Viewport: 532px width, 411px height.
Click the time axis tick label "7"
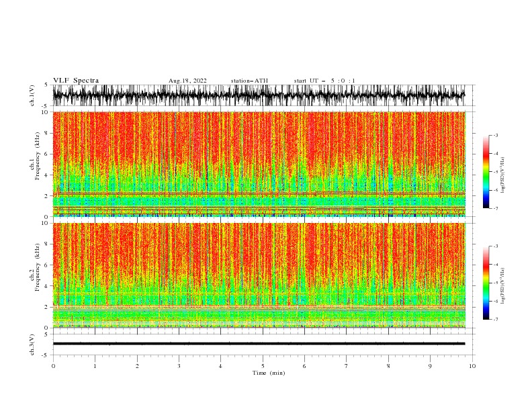point(347,366)
